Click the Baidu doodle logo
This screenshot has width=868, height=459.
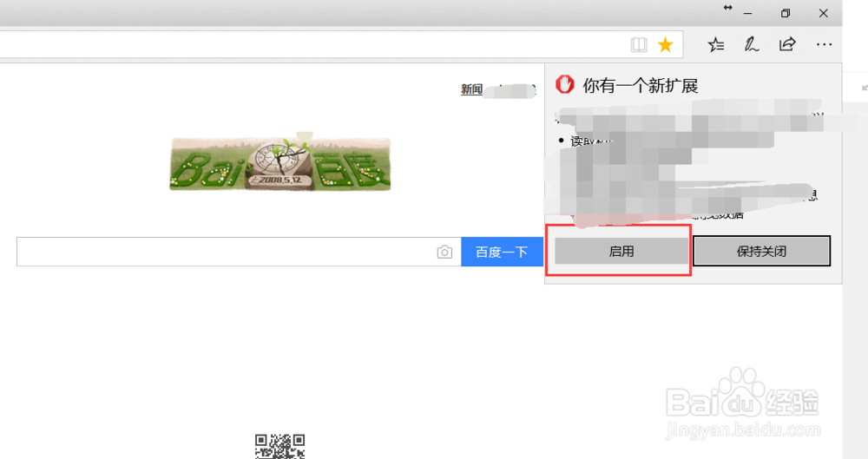point(280,162)
